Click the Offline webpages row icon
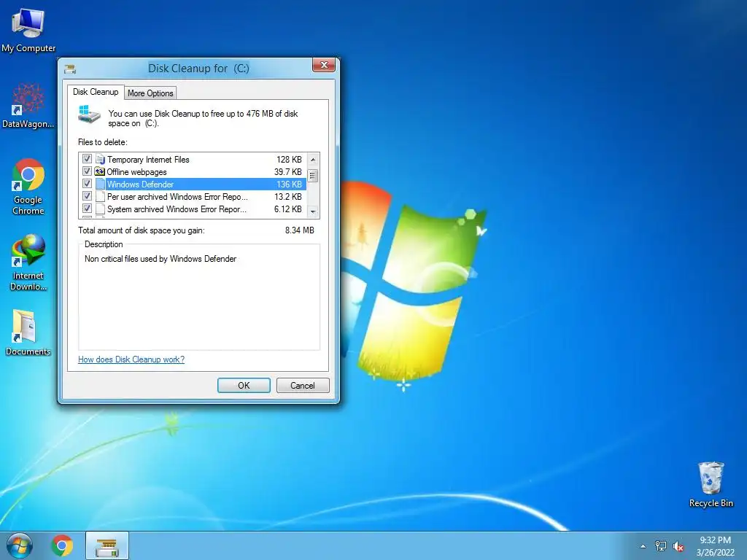 point(99,172)
